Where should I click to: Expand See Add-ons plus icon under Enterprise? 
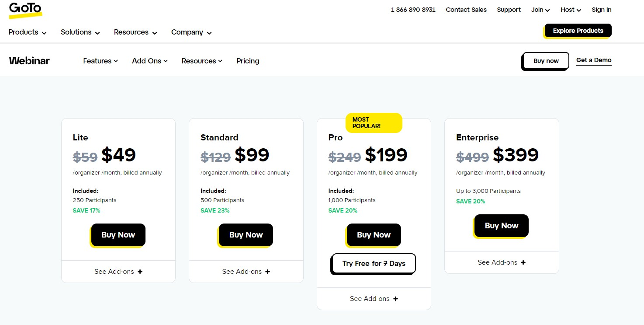click(x=523, y=262)
